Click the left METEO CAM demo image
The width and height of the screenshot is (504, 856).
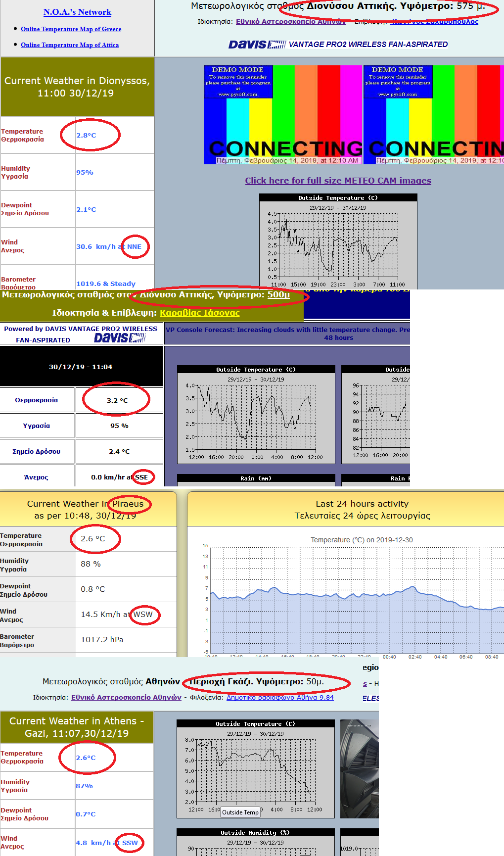[x=283, y=114]
